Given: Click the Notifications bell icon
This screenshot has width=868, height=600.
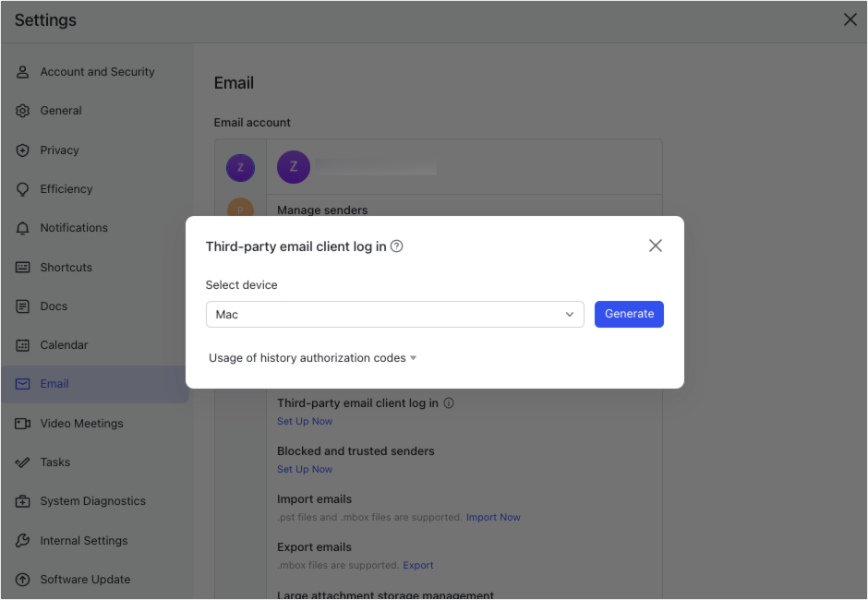Looking at the screenshot, I should tap(23, 228).
